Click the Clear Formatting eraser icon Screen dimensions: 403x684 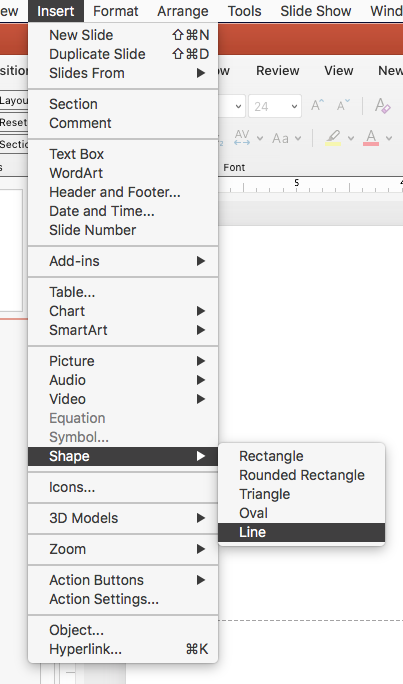pyautogui.click(x=383, y=106)
